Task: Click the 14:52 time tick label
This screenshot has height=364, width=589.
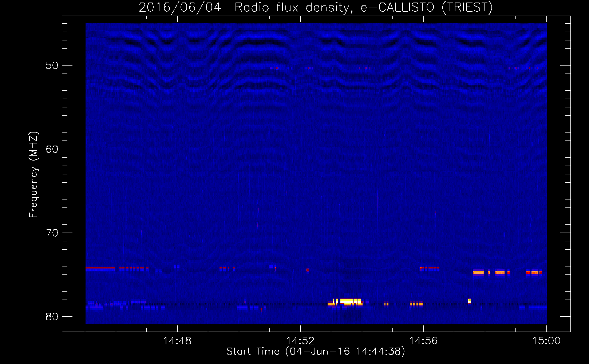Action: (300, 341)
